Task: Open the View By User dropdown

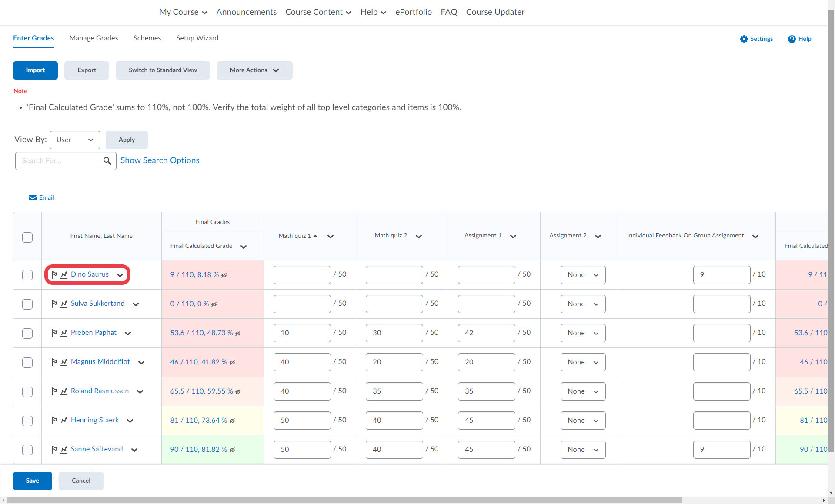Action: point(75,140)
